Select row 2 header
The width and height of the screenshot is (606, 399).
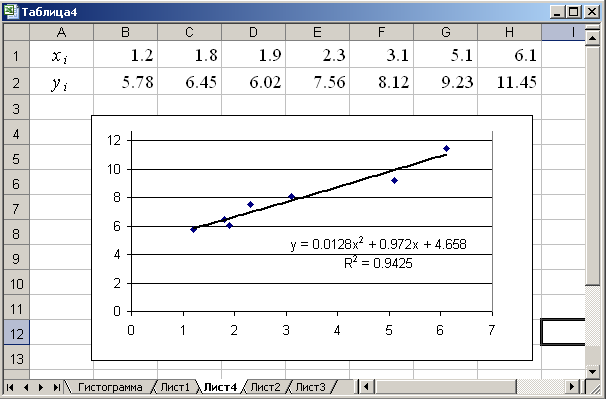[x=16, y=82]
